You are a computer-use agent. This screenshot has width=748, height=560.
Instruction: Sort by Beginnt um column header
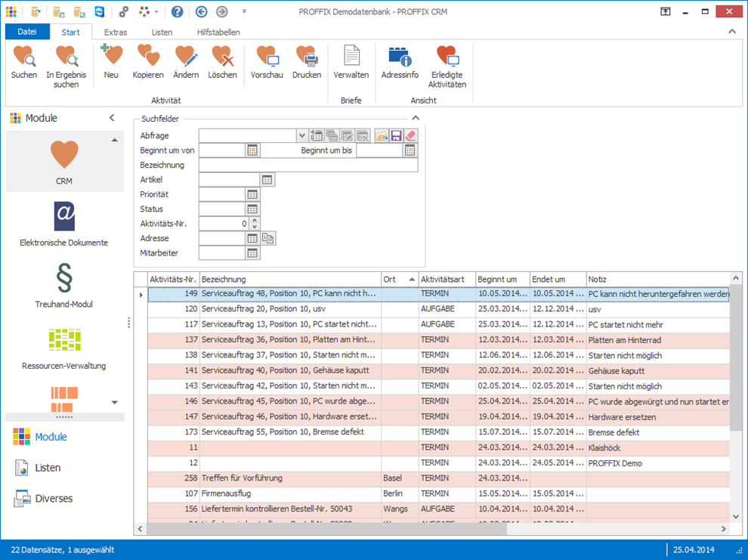click(x=502, y=280)
